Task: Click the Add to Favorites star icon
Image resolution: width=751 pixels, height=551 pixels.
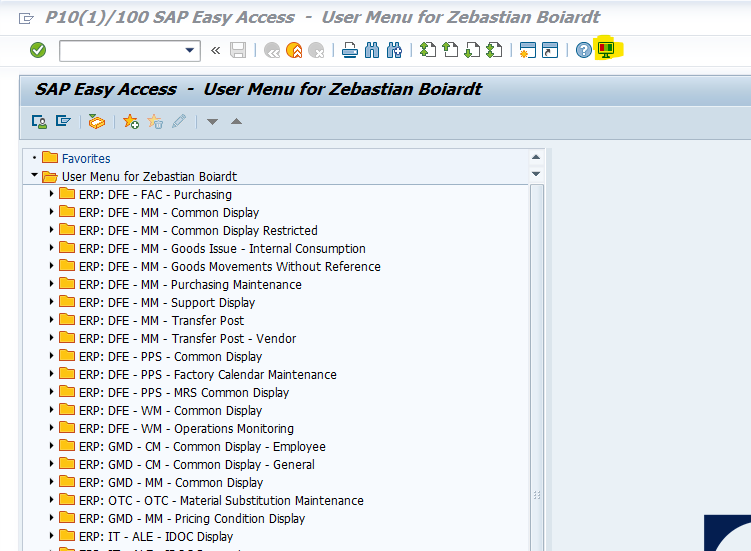Action: point(131,122)
